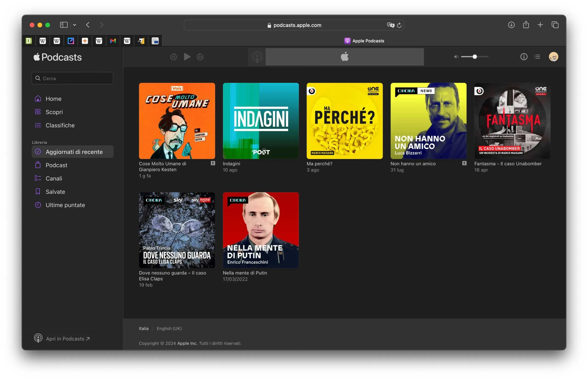Switch to the green D pinned tab
Viewport: 588px width, 379px height.
coord(29,41)
